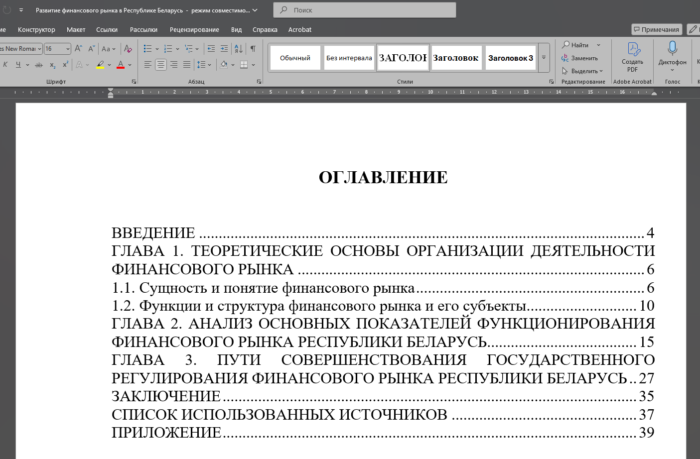This screenshot has height=459, width=700.
Task: Apply paragraph shading fill
Action: (x=224, y=65)
